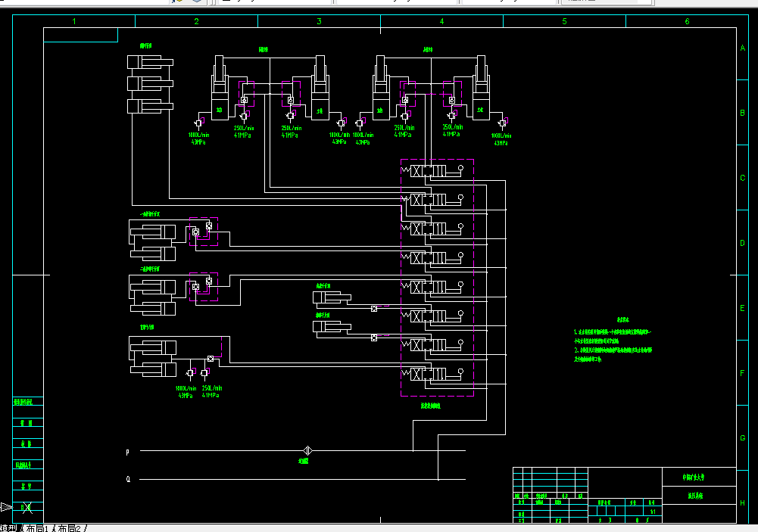Click zone number '1' in top border
The width and height of the screenshot is (758, 532).
click(x=74, y=21)
